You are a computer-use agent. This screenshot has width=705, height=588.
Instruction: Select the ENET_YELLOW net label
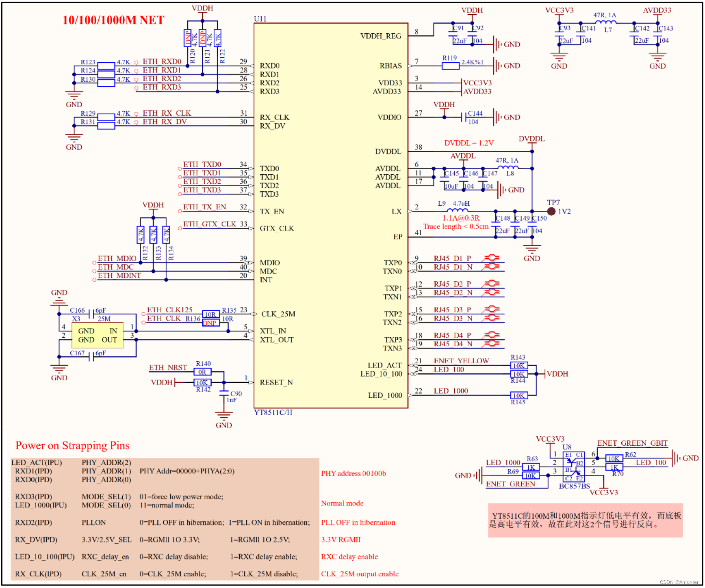pyautogui.click(x=461, y=361)
